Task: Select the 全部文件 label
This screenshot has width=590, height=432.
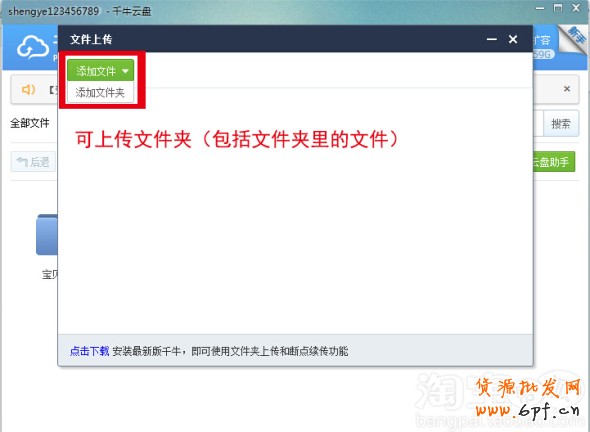Action: point(30,123)
